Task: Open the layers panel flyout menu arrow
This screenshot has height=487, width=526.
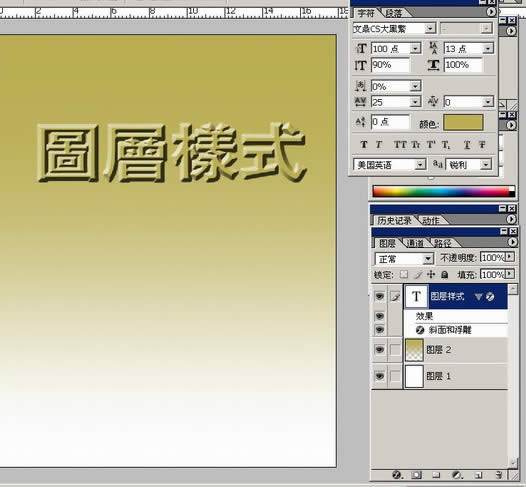Action: (512, 242)
